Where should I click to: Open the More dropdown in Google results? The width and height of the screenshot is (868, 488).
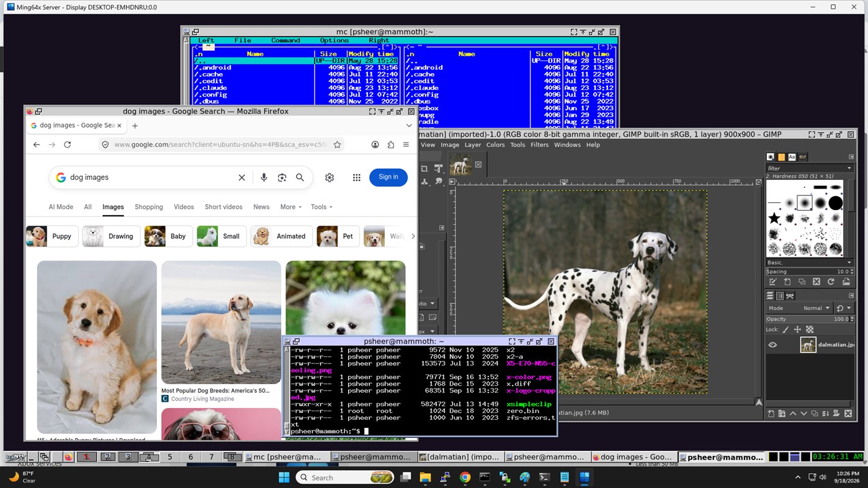click(290, 207)
